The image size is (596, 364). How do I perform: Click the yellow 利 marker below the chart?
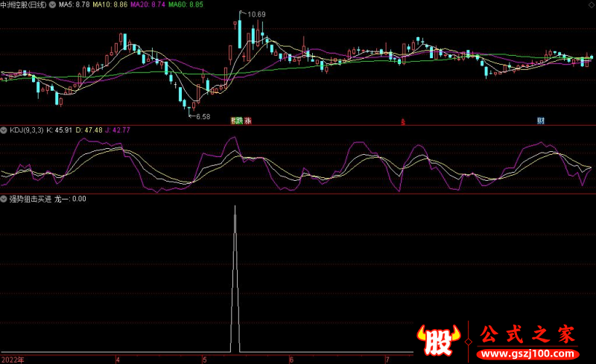pos(233,121)
